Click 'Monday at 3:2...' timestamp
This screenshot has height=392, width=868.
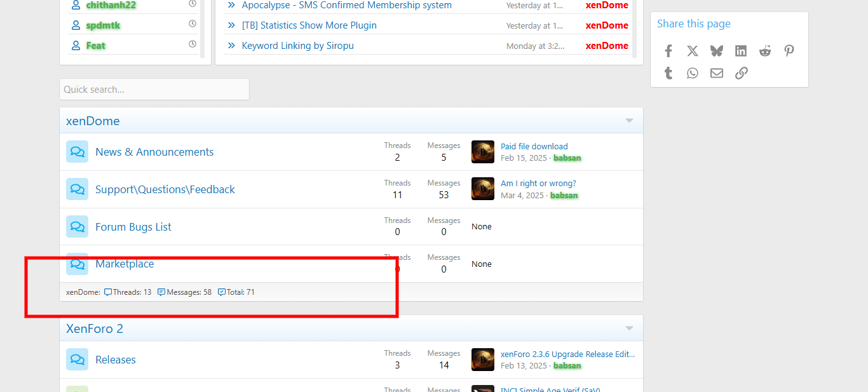pyautogui.click(x=535, y=46)
